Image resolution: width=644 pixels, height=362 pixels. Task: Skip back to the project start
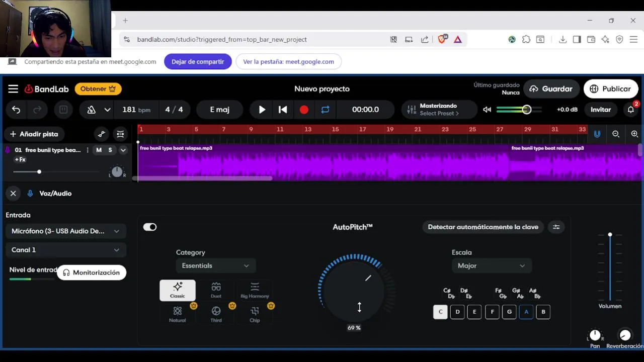pos(283,110)
